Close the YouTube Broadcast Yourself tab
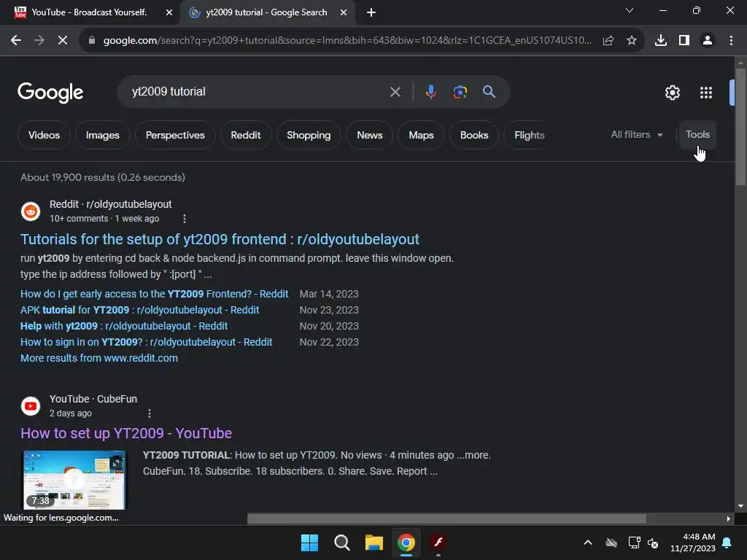The width and height of the screenshot is (747, 560). tap(169, 12)
